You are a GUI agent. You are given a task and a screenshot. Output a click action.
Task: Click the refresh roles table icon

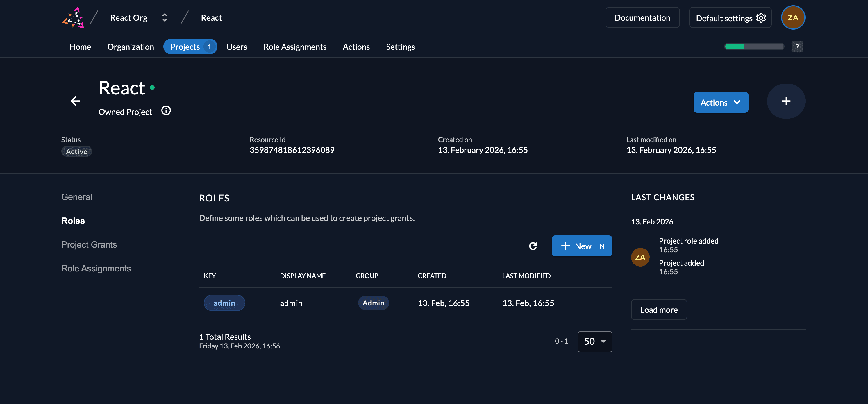(x=533, y=246)
